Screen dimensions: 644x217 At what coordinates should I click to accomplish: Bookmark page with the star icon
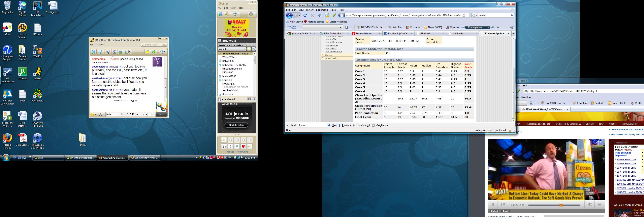(x=464, y=15)
